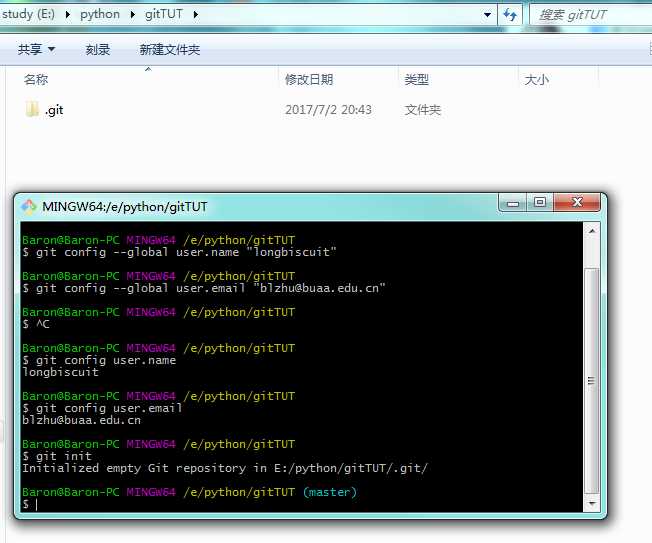Open address bar history dropdown
652x543 pixels.
click(x=487, y=15)
